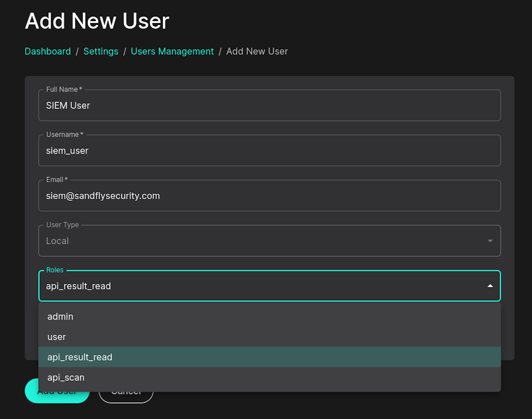Screen dimensions: 532x419
Task: Navigate to Settings via breadcrumb
Action: tap(101, 51)
